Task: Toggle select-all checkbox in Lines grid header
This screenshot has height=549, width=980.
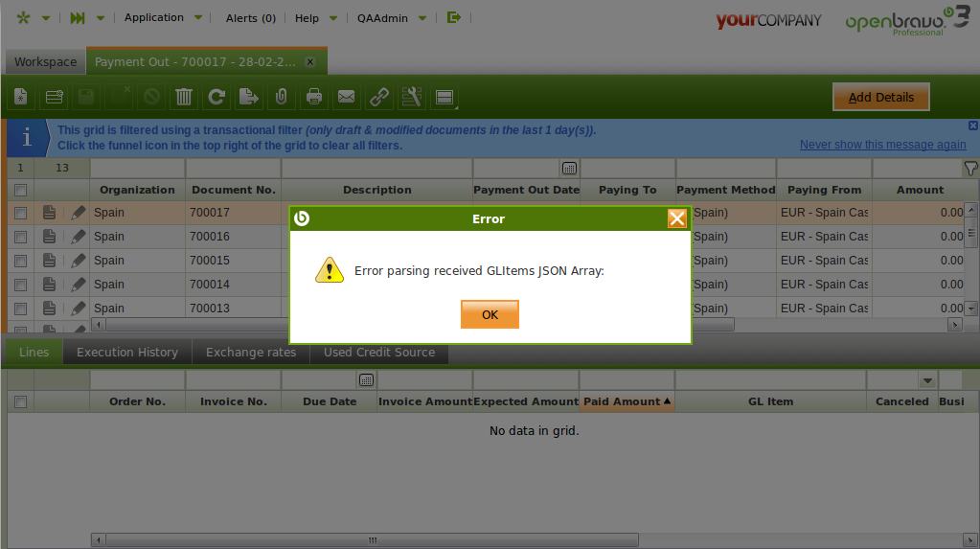Action: point(20,402)
